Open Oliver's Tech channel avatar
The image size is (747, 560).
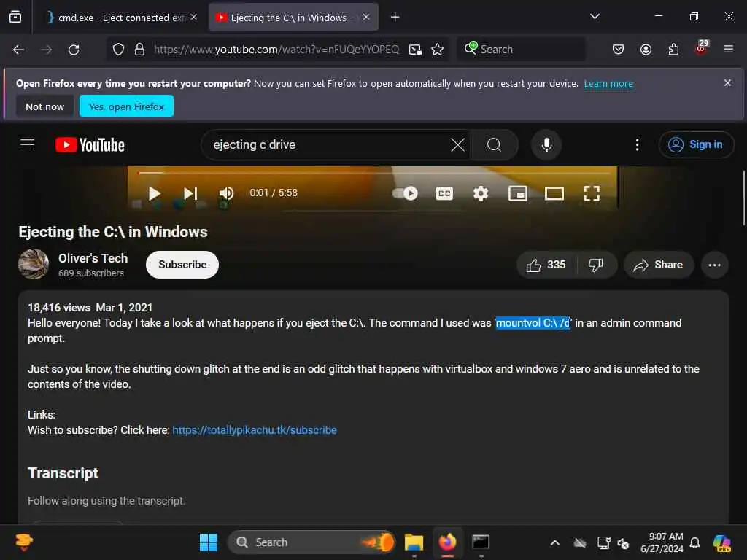coord(34,264)
